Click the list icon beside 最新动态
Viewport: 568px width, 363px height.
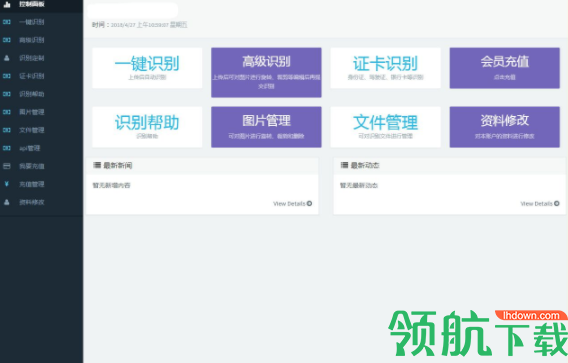344,165
